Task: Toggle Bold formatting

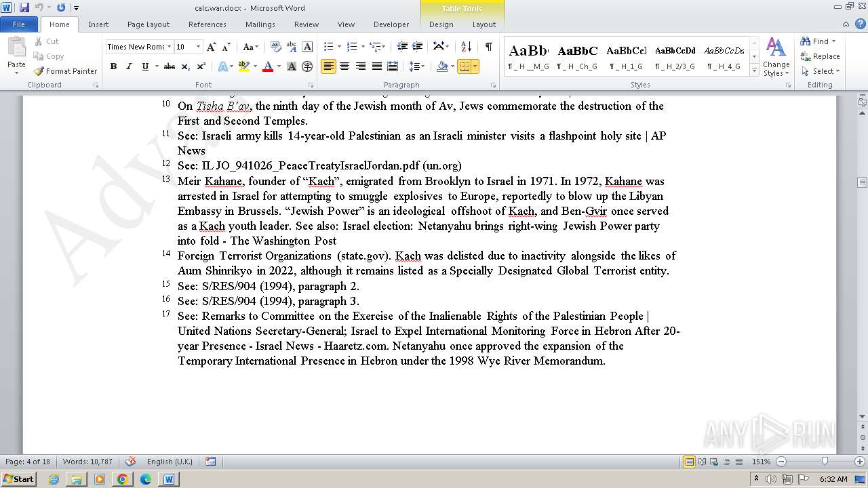Action: coord(113,66)
